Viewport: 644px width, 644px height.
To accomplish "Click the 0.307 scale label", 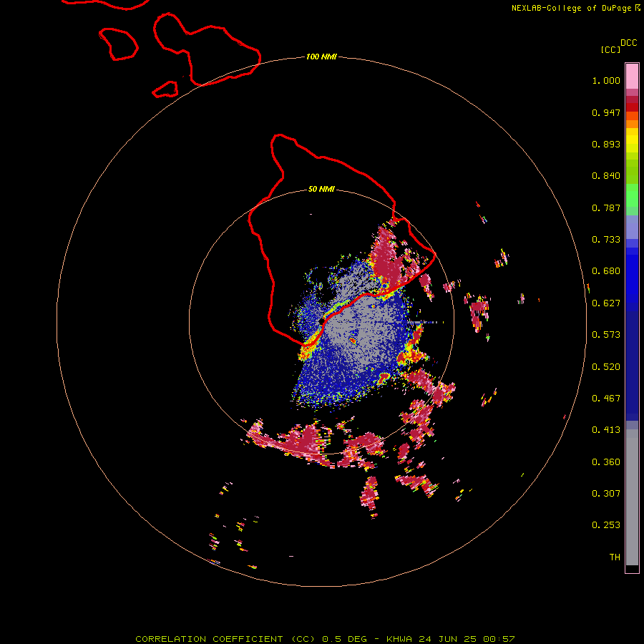I will tap(606, 494).
